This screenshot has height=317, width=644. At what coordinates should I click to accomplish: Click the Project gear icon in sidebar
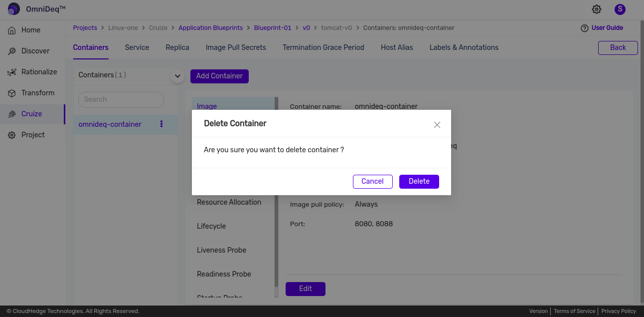[x=12, y=135]
